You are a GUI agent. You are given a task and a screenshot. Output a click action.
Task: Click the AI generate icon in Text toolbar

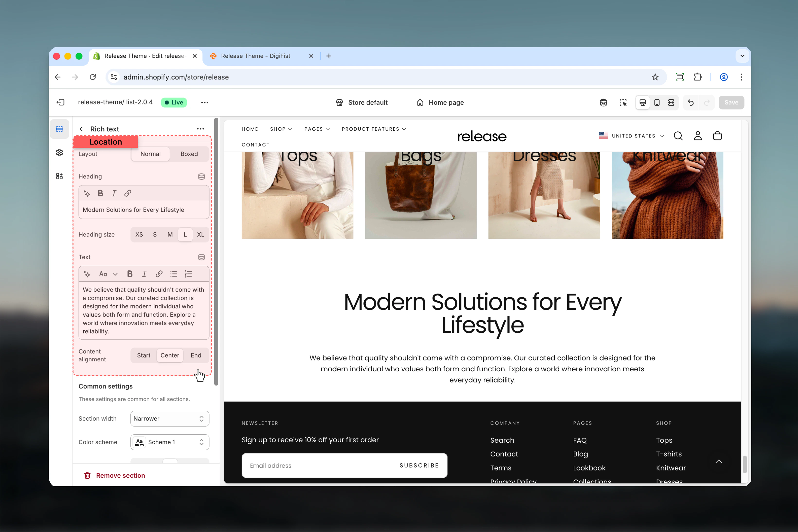87,274
